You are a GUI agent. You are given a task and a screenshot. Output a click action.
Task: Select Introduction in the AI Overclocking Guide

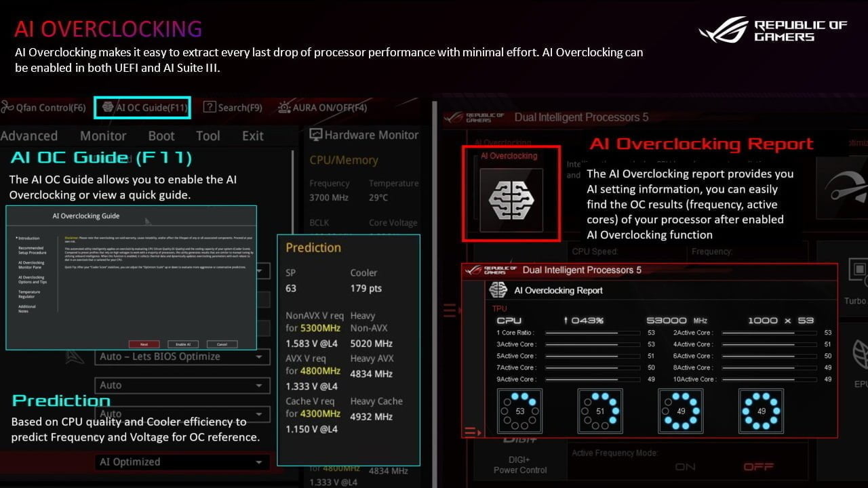point(28,239)
